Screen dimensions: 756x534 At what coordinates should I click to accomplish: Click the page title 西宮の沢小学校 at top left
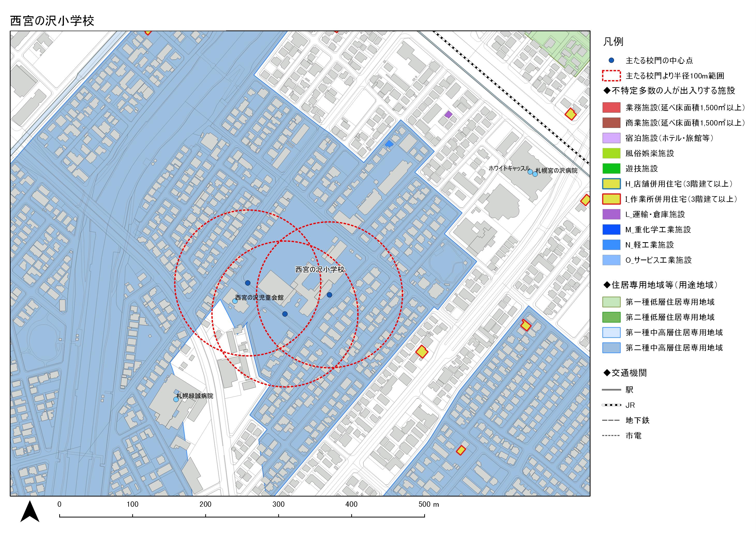pos(52,21)
